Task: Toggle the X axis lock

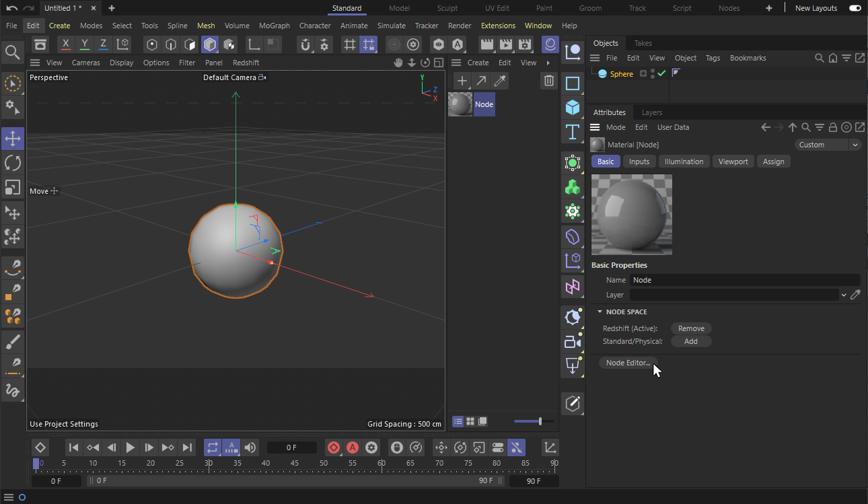Action: pyautogui.click(x=65, y=44)
